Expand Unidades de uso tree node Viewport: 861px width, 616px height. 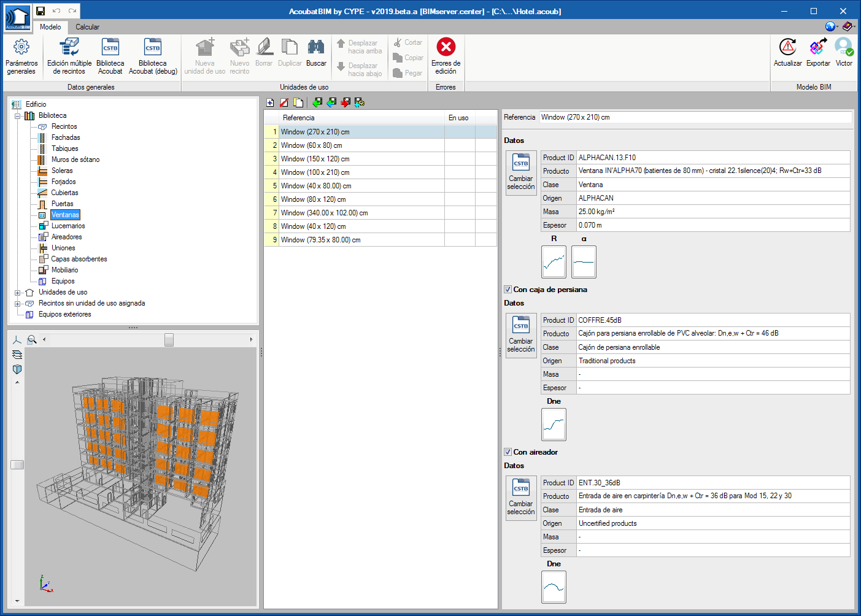[x=18, y=293]
